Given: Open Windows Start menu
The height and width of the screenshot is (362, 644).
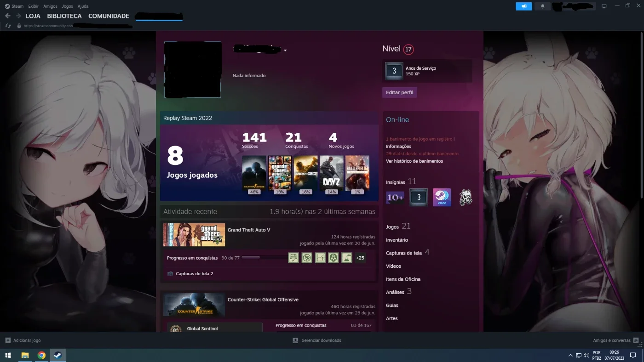Looking at the screenshot, I should tap(8, 355).
